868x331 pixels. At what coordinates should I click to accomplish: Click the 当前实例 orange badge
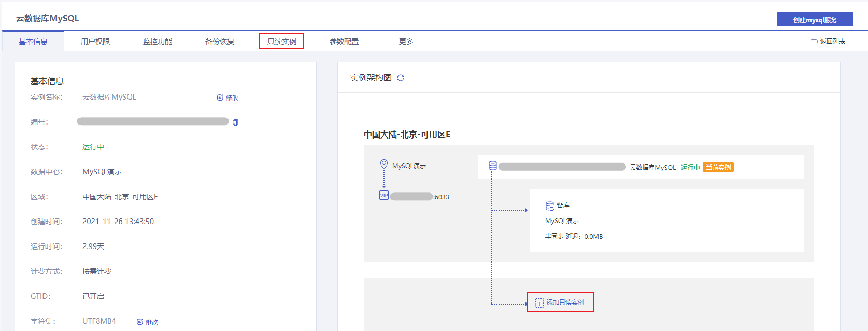(x=718, y=167)
